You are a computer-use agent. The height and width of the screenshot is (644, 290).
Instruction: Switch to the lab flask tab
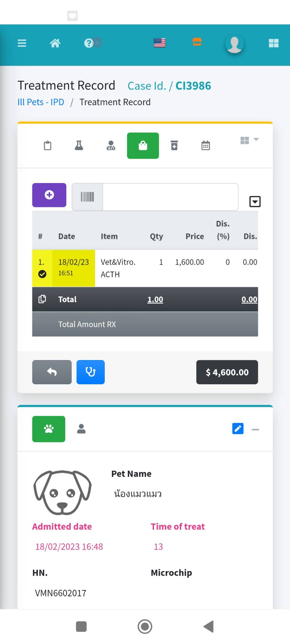(79, 146)
